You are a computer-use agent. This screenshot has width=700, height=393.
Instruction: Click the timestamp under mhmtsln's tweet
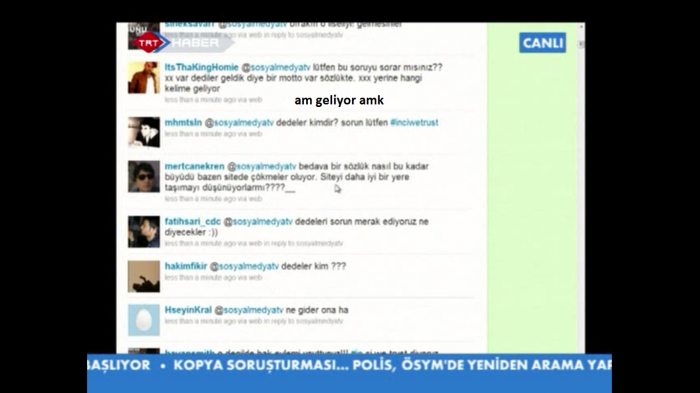click(213, 134)
